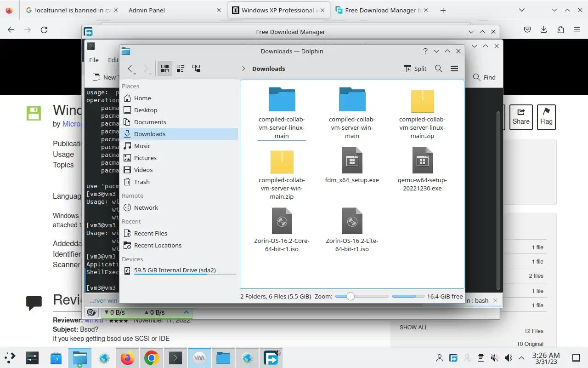
Task: Open clock showing 3:26 AM
Action: 546,358
